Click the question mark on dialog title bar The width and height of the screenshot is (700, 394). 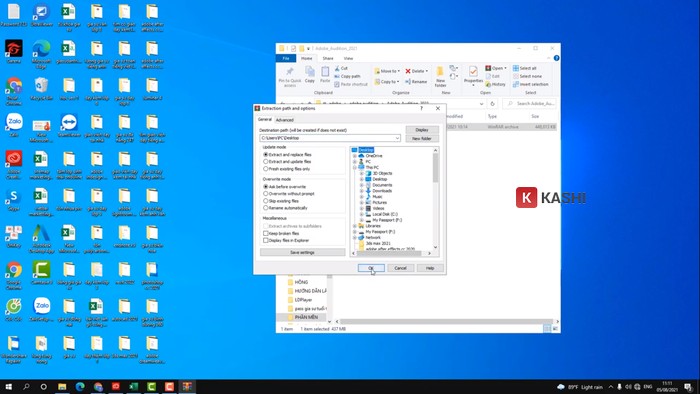(421, 108)
